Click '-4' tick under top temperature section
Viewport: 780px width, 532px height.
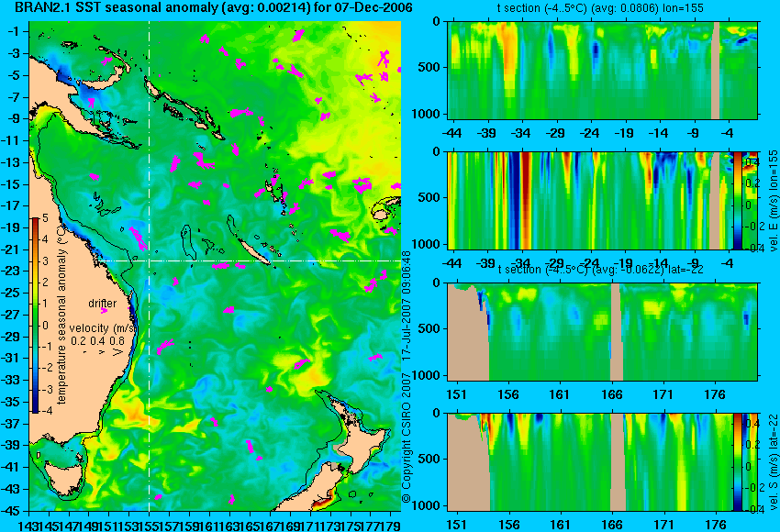pyautogui.click(x=728, y=133)
